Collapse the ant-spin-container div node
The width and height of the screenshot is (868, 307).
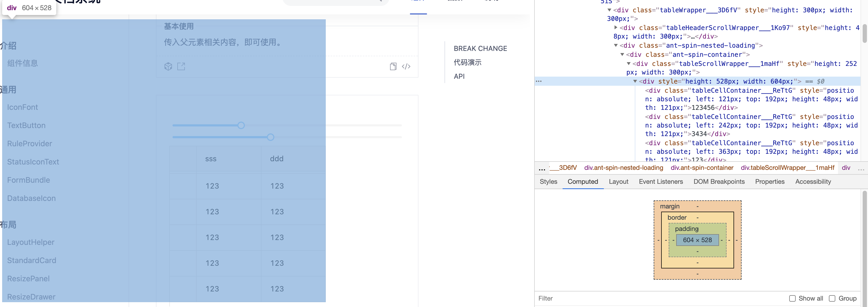622,55
